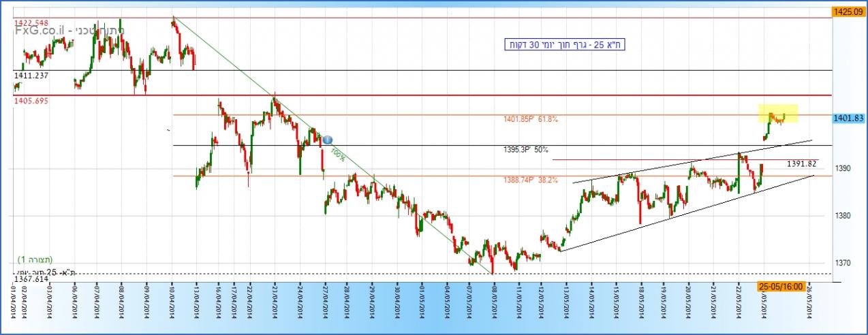The width and height of the screenshot is (868, 335).
Task: Click the blue 1401.83 current price tag
Action: pyautogui.click(x=849, y=118)
